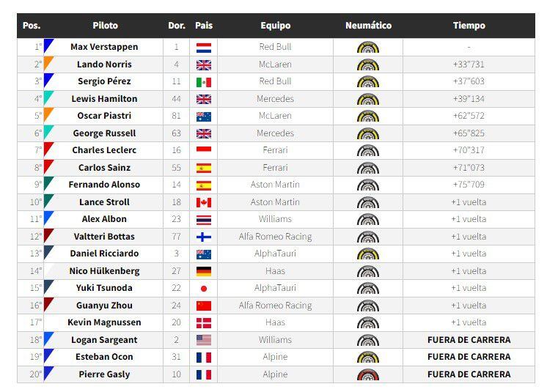The width and height of the screenshot is (558, 392).
Task: Click the "Neumático" column header
Action: (368, 26)
